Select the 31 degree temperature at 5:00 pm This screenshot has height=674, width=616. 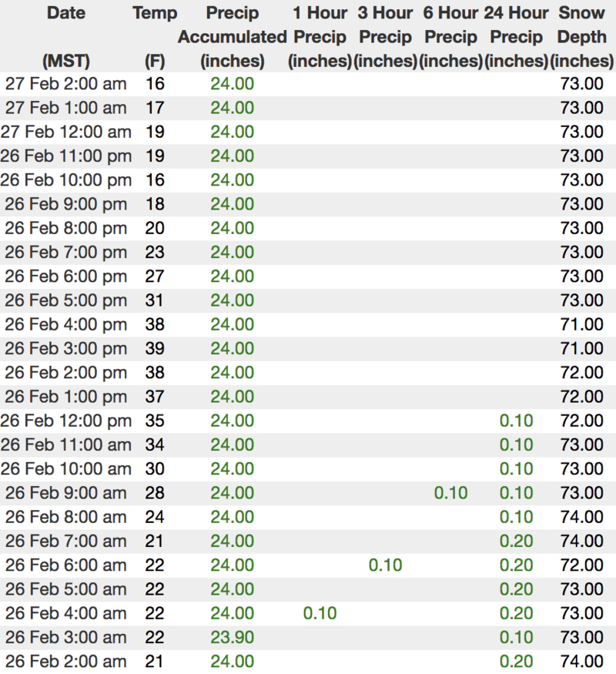155,300
